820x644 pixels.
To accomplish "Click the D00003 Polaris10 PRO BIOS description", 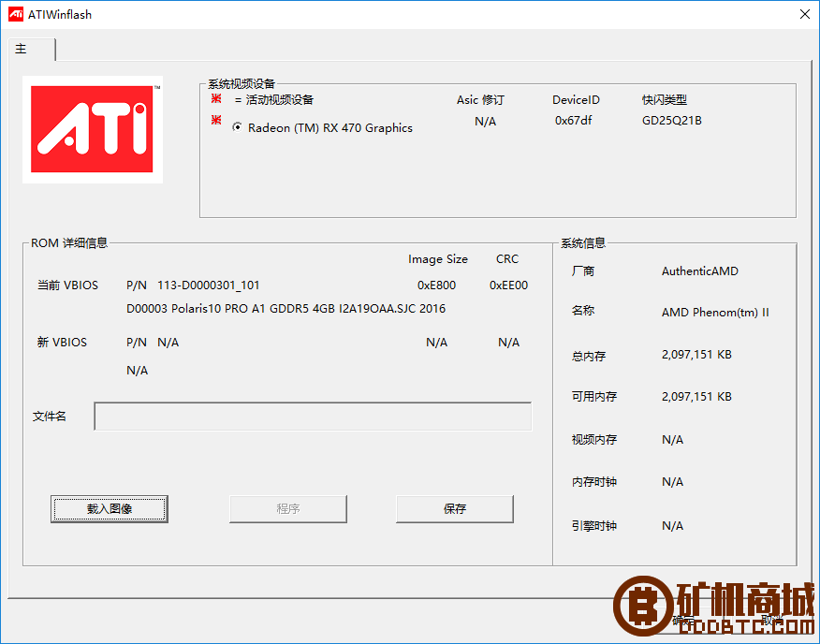I will click(286, 309).
